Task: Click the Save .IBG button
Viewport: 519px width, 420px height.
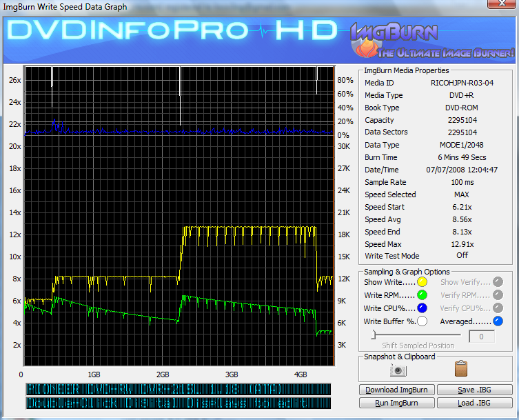Action: 475,390
